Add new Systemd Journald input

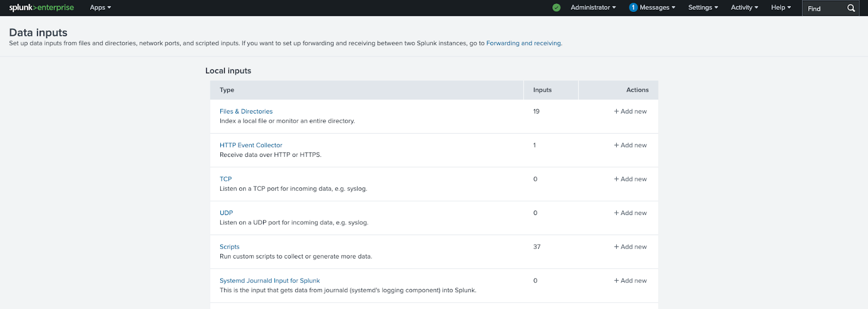pos(630,281)
